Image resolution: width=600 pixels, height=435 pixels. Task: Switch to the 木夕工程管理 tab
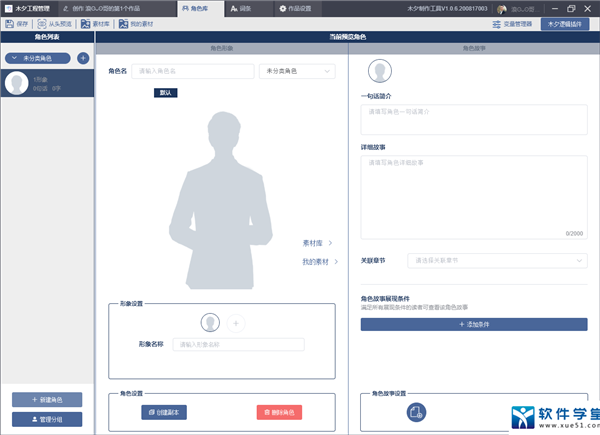[27, 8]
